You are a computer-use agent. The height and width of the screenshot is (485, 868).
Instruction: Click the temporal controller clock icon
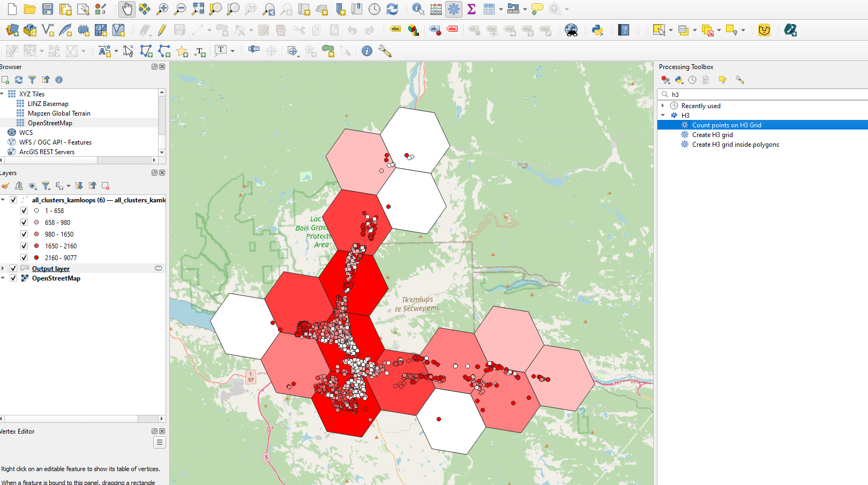375,9
